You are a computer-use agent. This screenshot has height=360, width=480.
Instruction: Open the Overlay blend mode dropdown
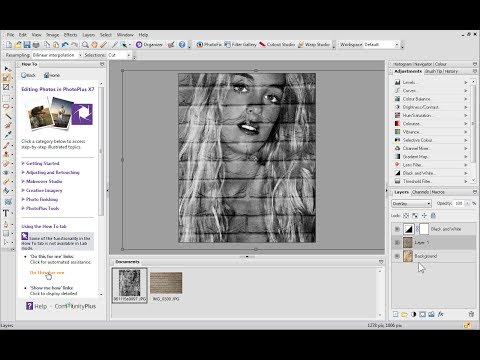coord(411,203)
